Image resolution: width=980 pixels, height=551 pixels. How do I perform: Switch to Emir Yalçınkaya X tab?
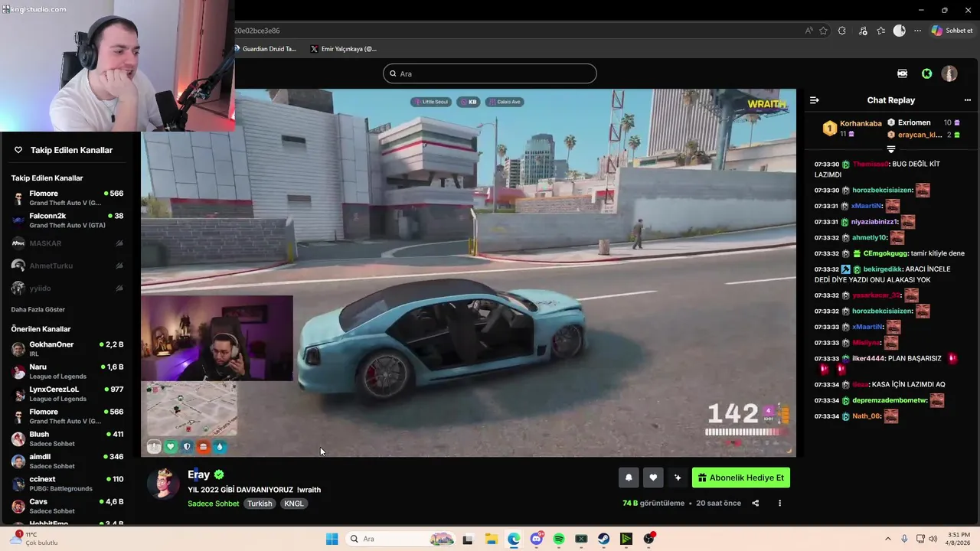pos(344,49)
